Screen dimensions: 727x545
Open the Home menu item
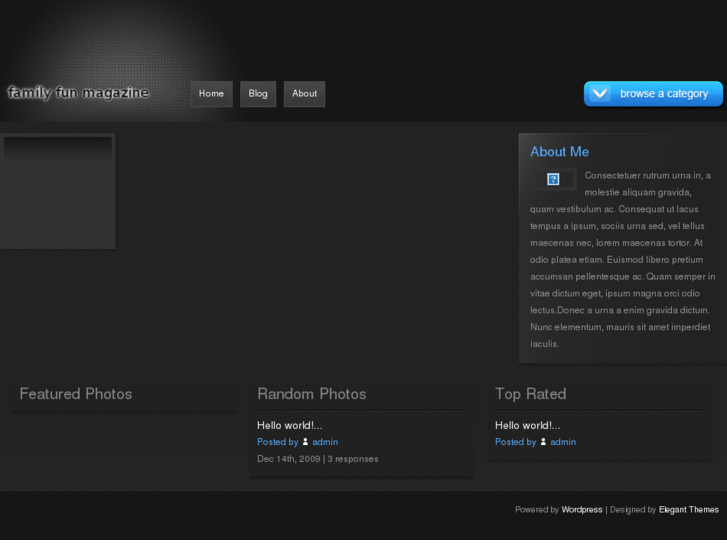coord(211,94)
